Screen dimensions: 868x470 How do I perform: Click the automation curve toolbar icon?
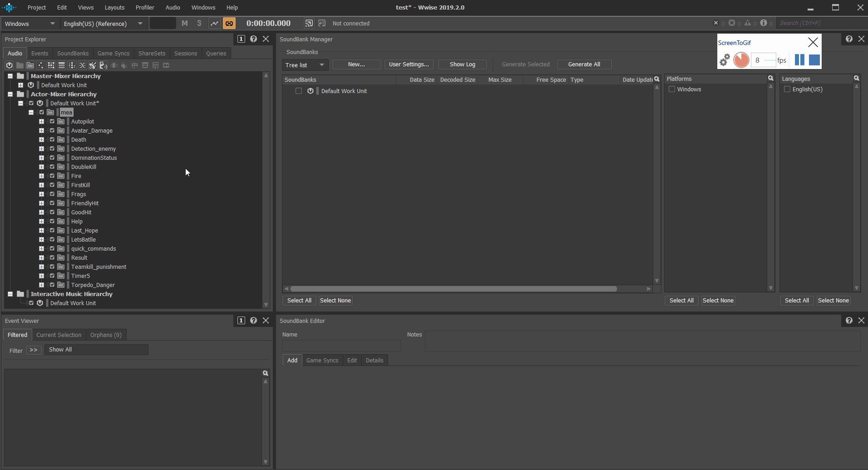click(214, 23)
